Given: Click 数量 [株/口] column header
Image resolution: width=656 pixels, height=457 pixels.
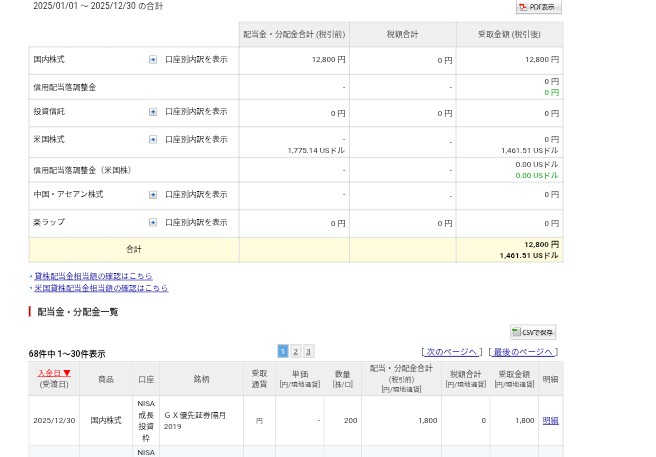Looking at the screenshot, I should [343, 379].
